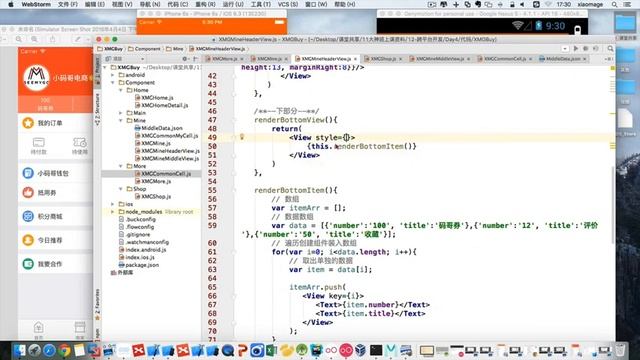Image resolution: width=640 pixels, height=360 pixels.
Task: Click the Mine breadcrumb in navigation bar
Action: (175, 49)
